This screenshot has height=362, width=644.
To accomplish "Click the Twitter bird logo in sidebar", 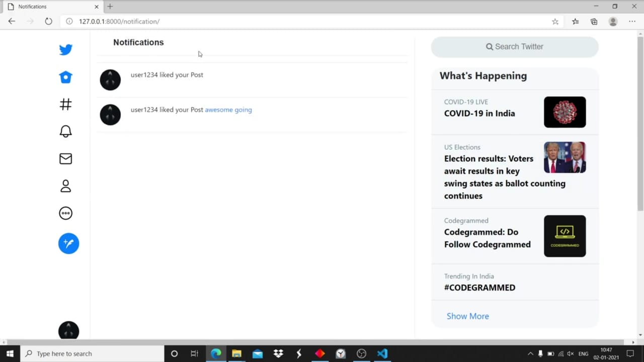I will point(65,50).
